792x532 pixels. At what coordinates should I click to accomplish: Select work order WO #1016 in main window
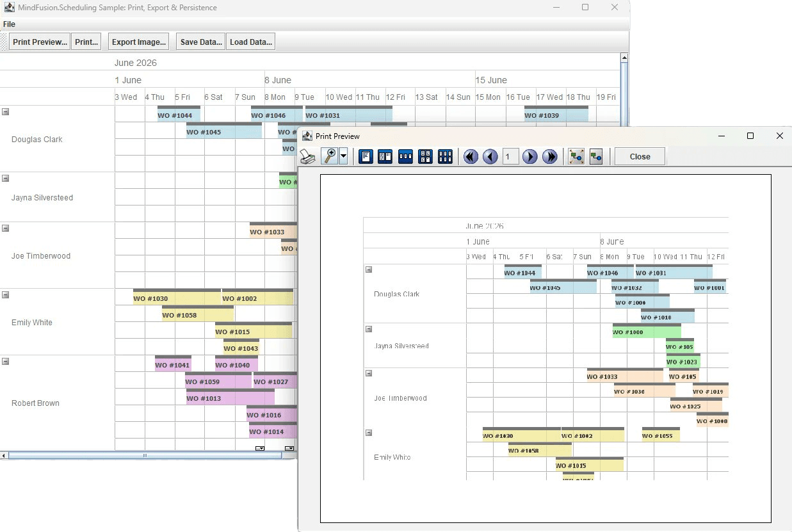click(x=272, y=415)
